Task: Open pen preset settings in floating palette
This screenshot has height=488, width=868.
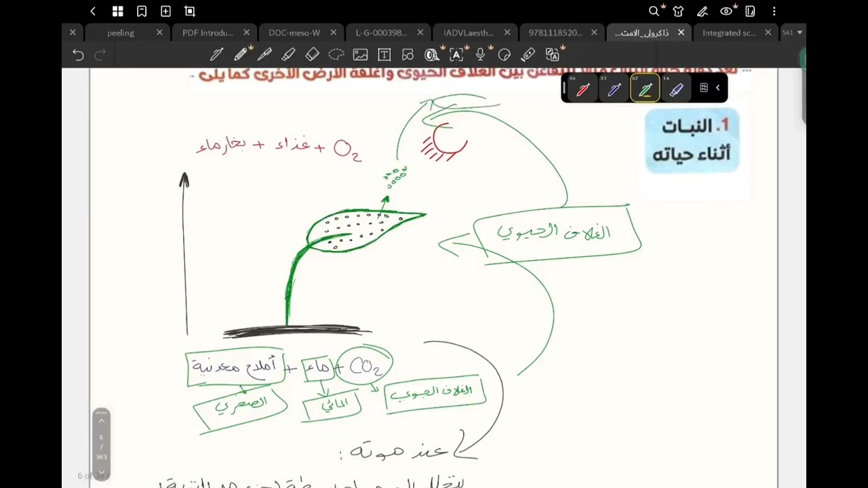Action: (704, 87)
